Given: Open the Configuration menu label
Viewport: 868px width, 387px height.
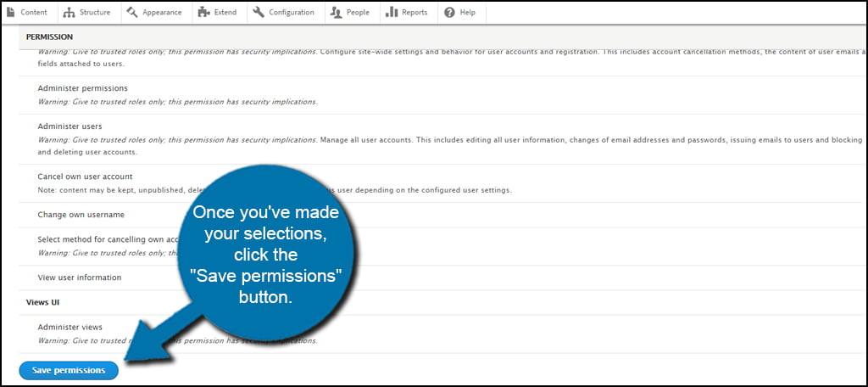Looking at the screenshot, I should point(292,12).
